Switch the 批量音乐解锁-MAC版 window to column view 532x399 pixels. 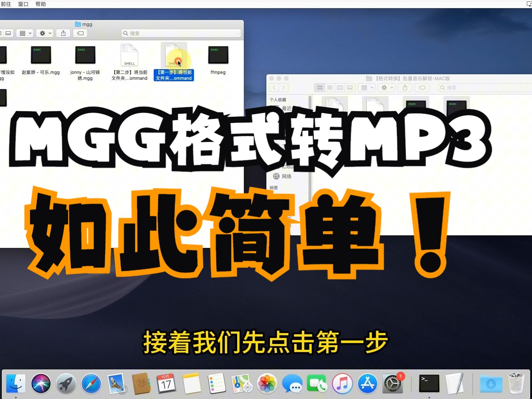pos(340,88)
